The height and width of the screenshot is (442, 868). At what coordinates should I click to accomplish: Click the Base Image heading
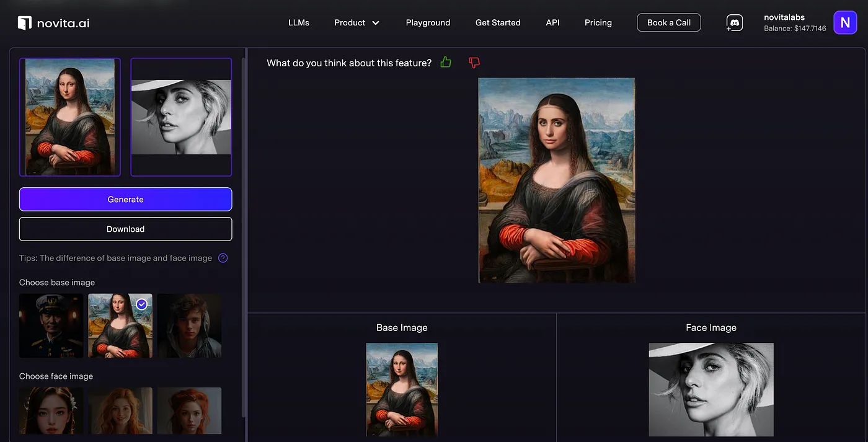click(402, 327)
